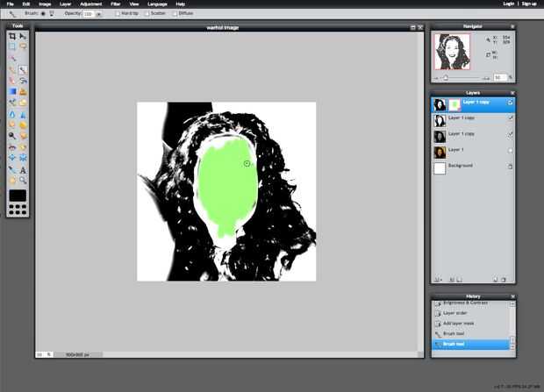Open the Language menu
The height and width of the screenshot is (392, 544).
158,4
